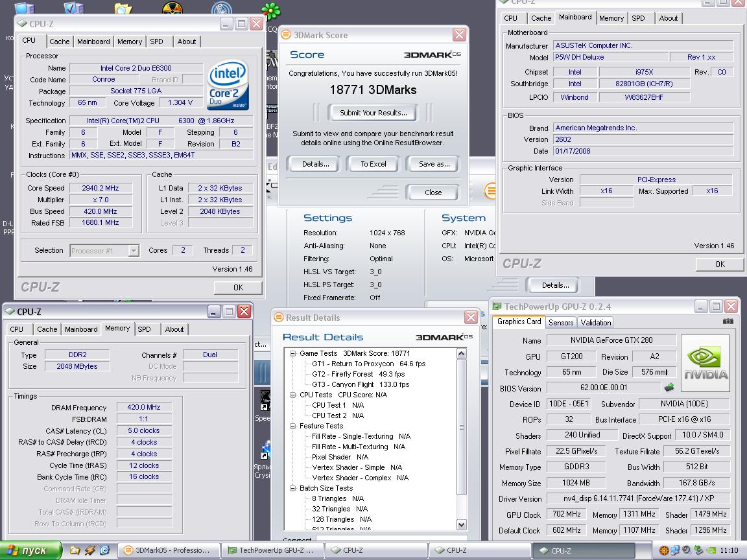Switch to the GPU-Z Sensors tab
The width and height of the screenshot is (747, 560).
pos(561,322)
